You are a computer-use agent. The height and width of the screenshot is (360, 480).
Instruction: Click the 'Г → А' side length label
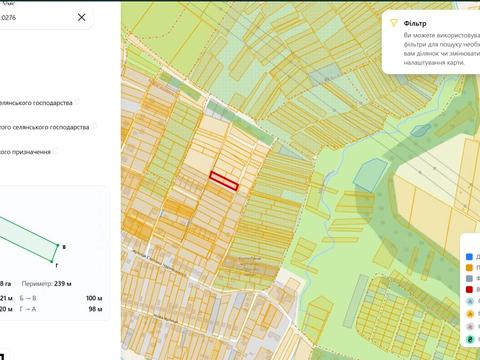pyautogui.click(x=28, y=309)
